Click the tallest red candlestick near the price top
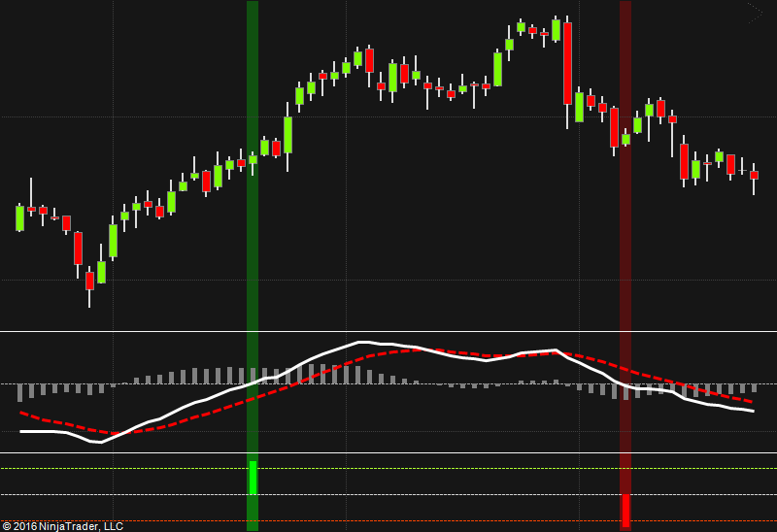Image resolution: width=777 pixels, height=532 pixels. 567,63
